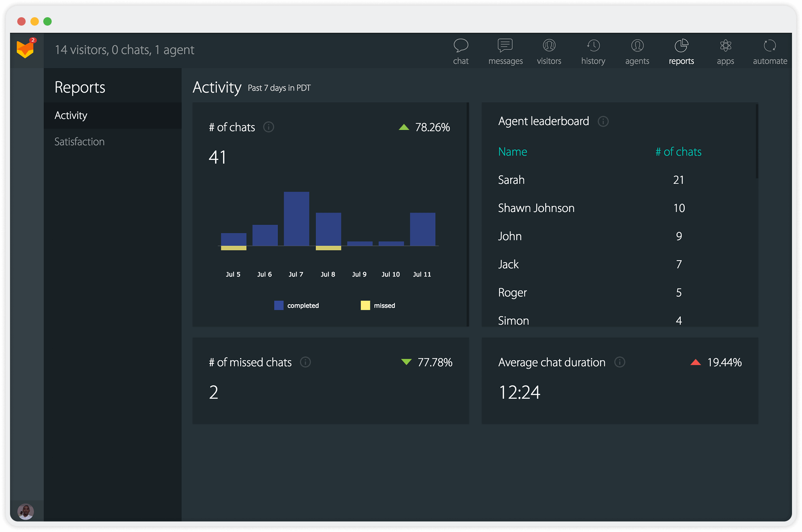Image resolution: width=802 pixels, height=532 pixels.
Task: Navigate to visitors section
Action: (549, 50)
